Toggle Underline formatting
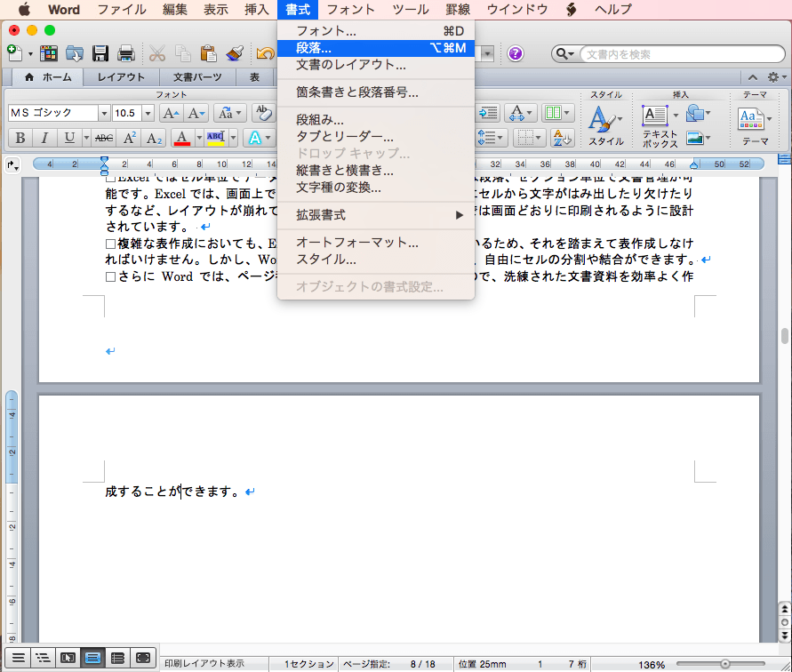The image size is (792, 672). [69, 138]
